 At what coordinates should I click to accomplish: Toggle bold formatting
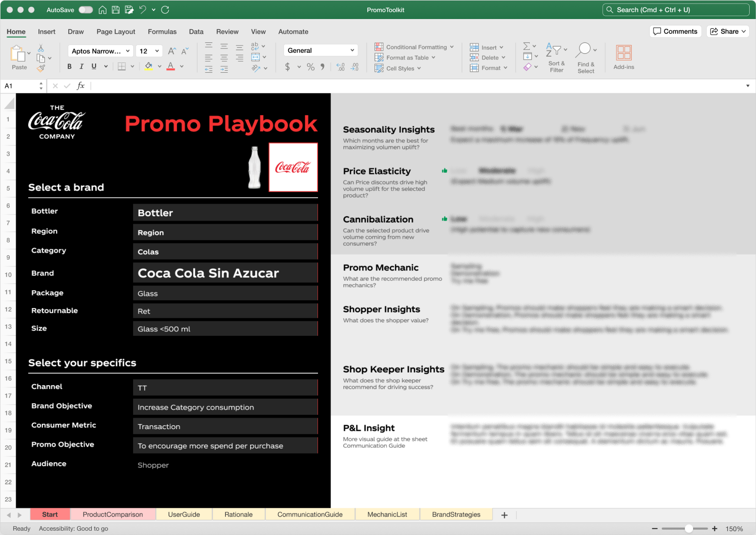click(x=69, y=66)
